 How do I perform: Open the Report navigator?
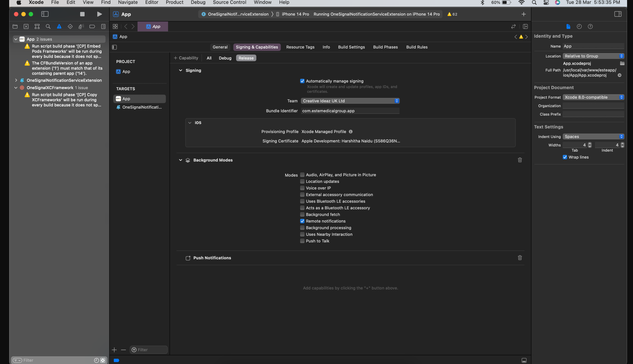tap(103, 26)
